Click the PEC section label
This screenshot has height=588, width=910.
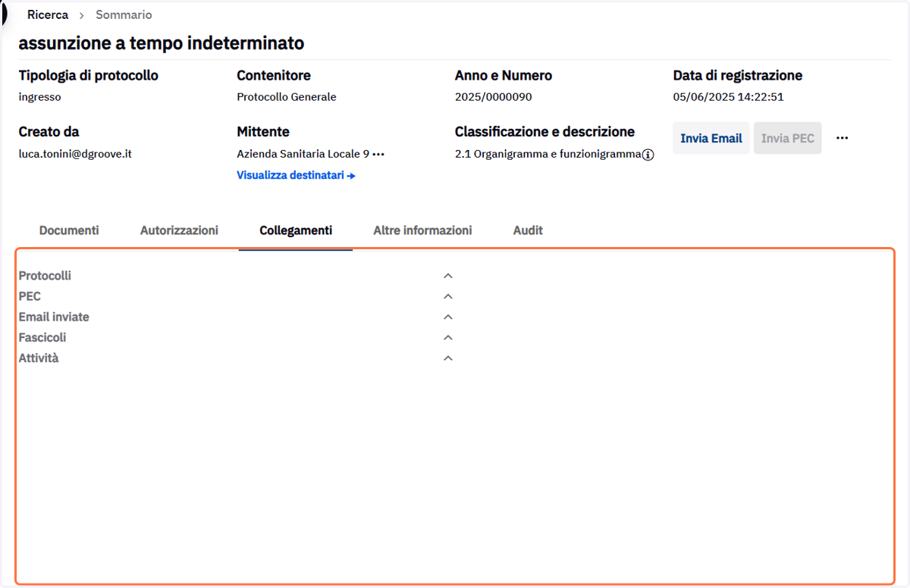(30, 296)
